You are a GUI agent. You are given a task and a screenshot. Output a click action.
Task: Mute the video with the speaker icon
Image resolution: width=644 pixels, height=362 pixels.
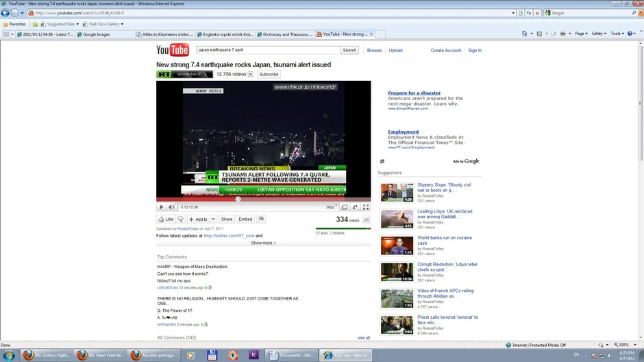[171, 207]
